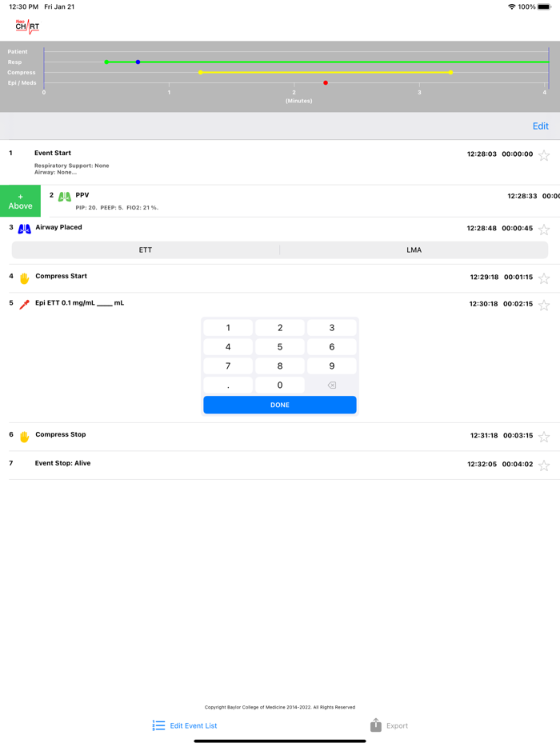Star the Event Start row
This screenshot has height=747, width=560.
(x=544, y=155)
